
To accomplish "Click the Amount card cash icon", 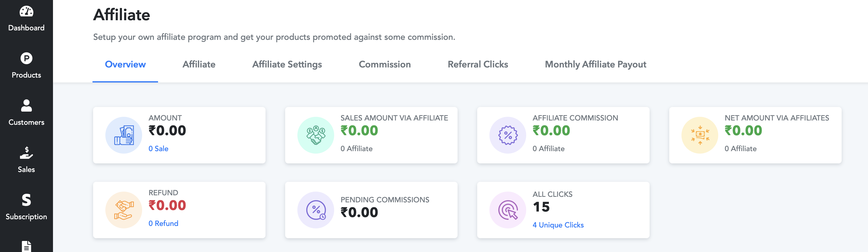I will point(124,135).
